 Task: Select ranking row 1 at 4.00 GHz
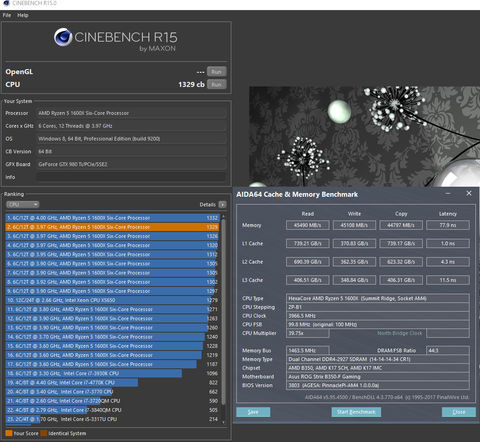(x=112, y=218)
